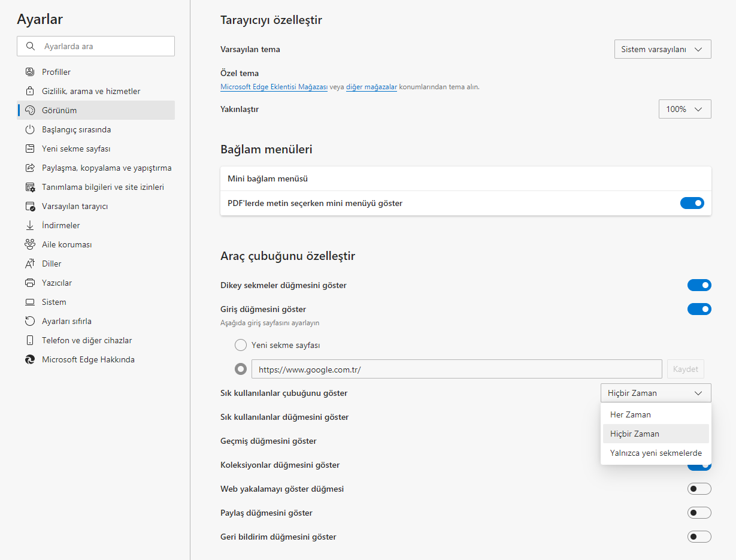Screen dimensions: 736x560
Task: Disable PDF mini menu toggle
Action: pyautogui.click(x=692, y=203)
